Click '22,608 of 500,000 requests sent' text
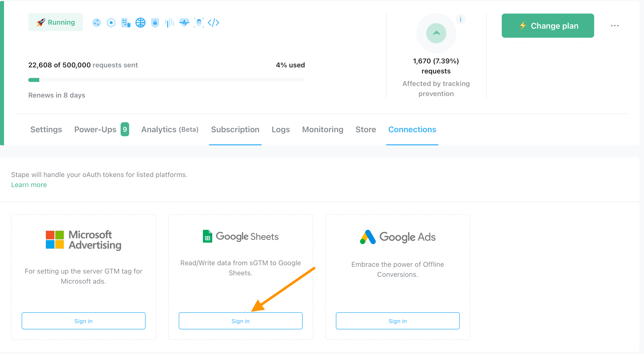 point(83,65)
